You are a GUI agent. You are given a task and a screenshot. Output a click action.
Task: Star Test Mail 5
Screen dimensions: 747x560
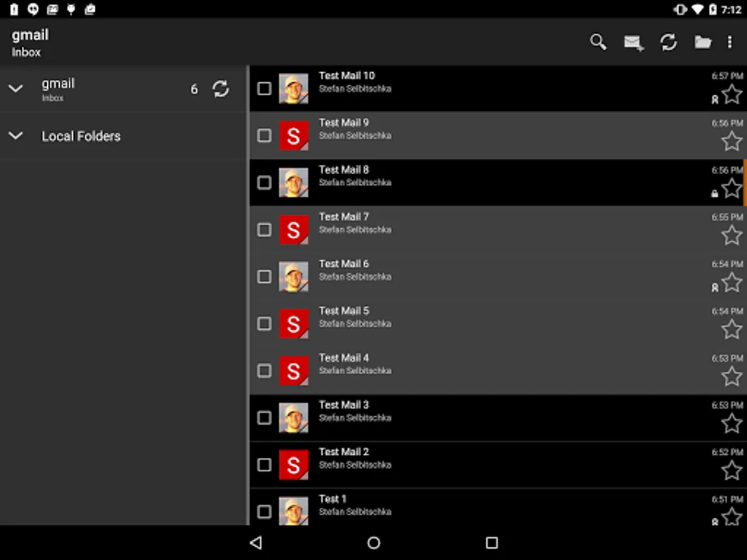pyautogui.click(x=732, y=330)
